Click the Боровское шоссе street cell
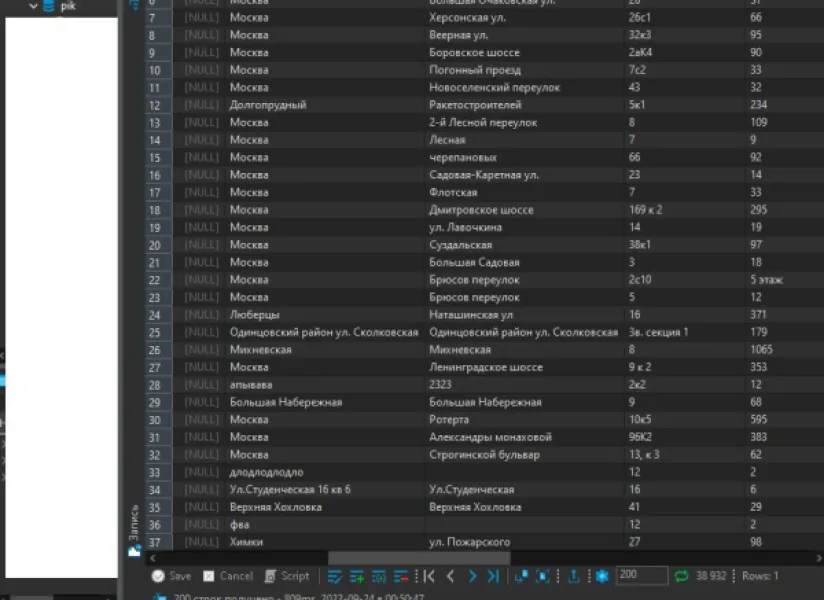824x600 pixels. pos(524,53)
